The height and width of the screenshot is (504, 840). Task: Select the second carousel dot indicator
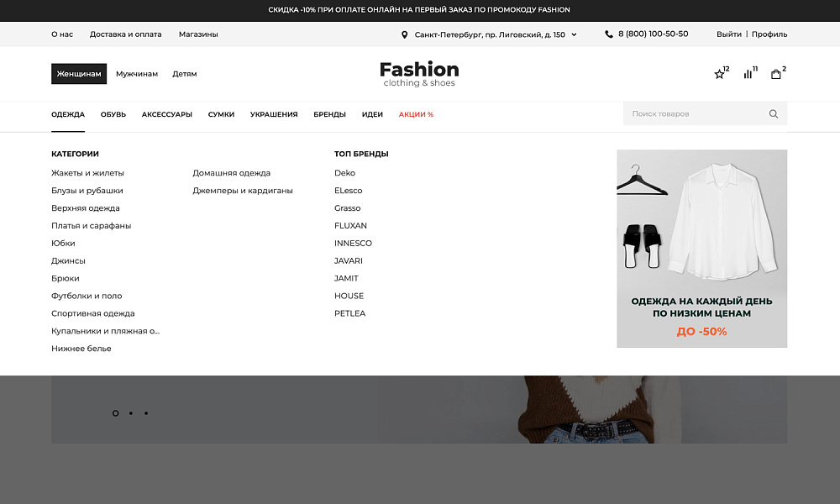point(130,412)
